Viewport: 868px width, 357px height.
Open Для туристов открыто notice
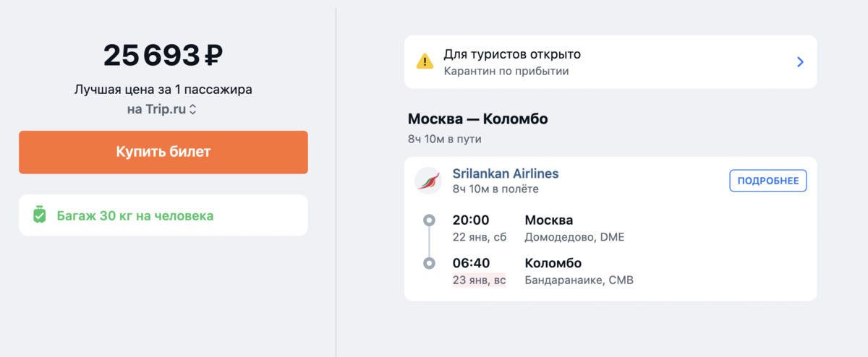click(x=610, y=62)
